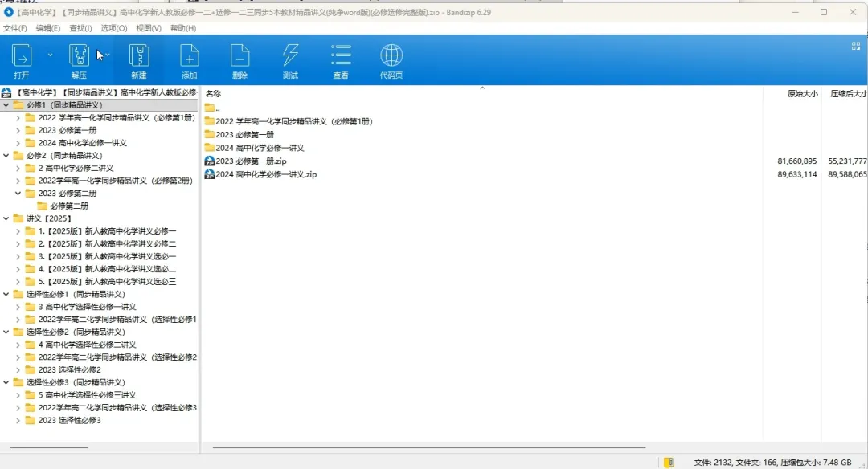The image size is (868, 469).
Task: Select file 2023 必修第一册.zip
Action: [x=246, y=161]
